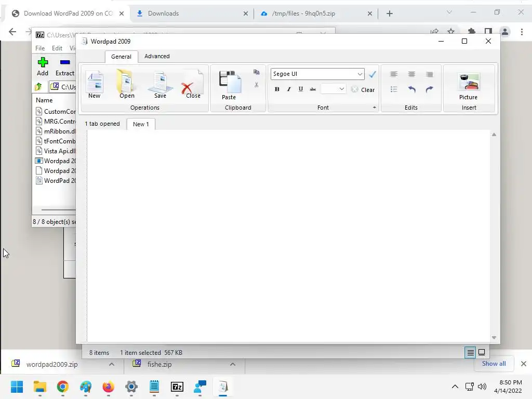
Task: Click inside the document text area
Action: [288, 236]
